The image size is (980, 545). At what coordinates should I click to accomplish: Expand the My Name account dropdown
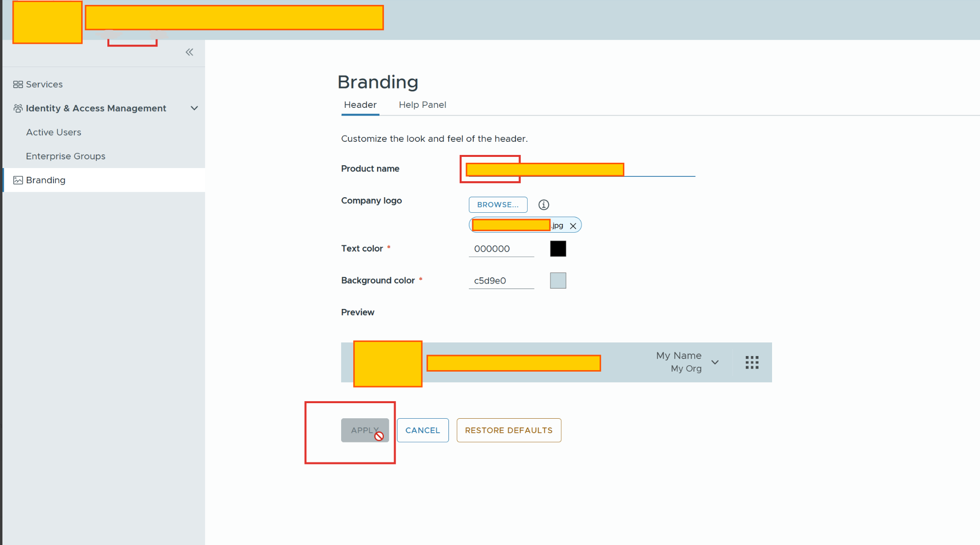pos(715,362)
